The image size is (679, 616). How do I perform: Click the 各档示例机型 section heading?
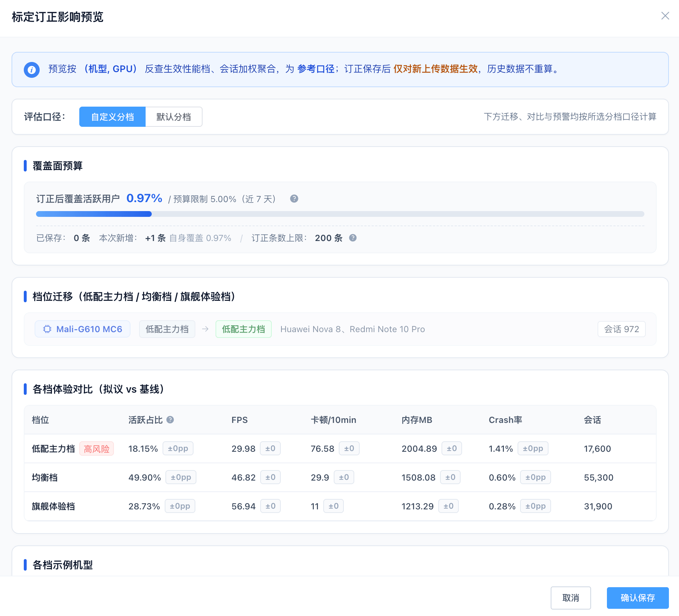point(63,565)
